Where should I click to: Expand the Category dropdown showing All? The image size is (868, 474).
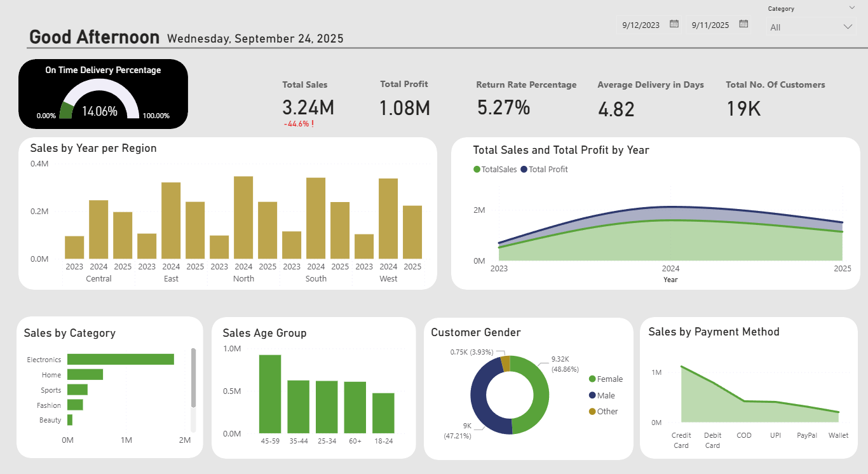(x=811, y=27)
